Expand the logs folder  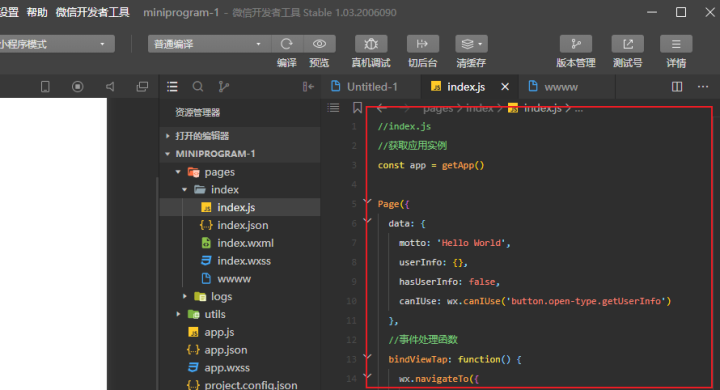185,297
